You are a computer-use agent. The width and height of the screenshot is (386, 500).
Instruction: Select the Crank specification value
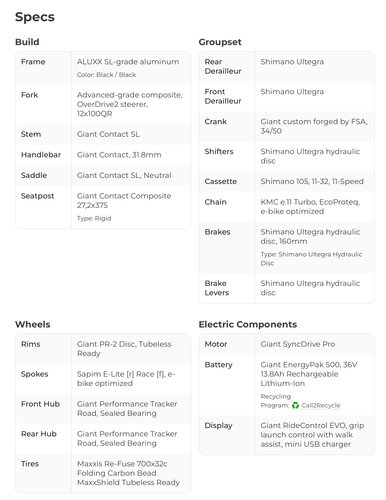314,126
